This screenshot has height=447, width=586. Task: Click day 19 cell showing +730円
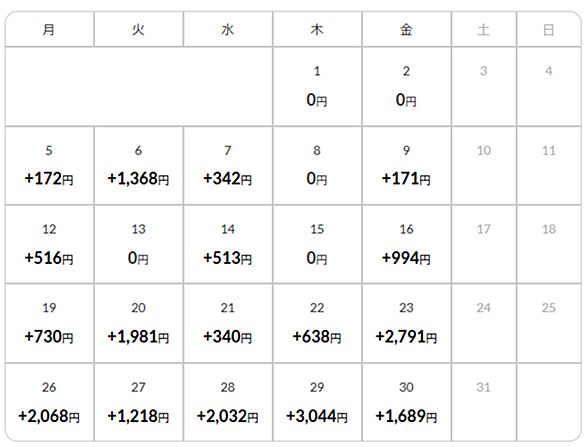pyautogui.click(x=49, y=323)
